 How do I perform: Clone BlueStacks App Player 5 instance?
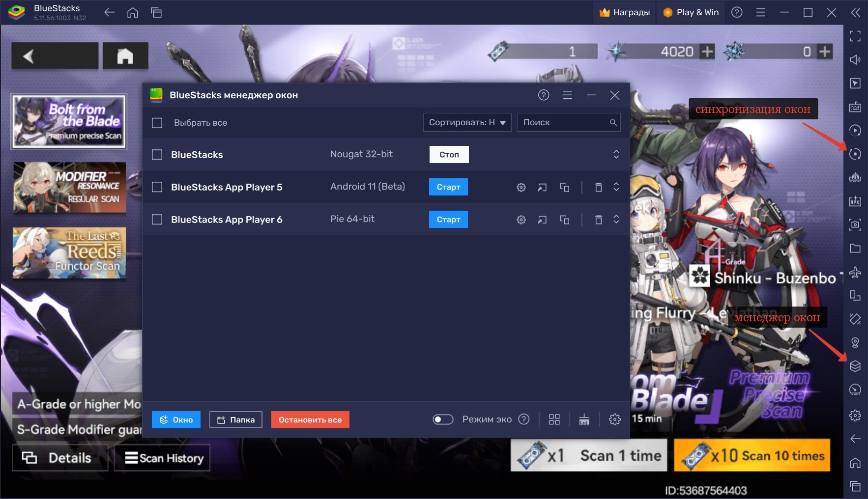tap(565, 187)
